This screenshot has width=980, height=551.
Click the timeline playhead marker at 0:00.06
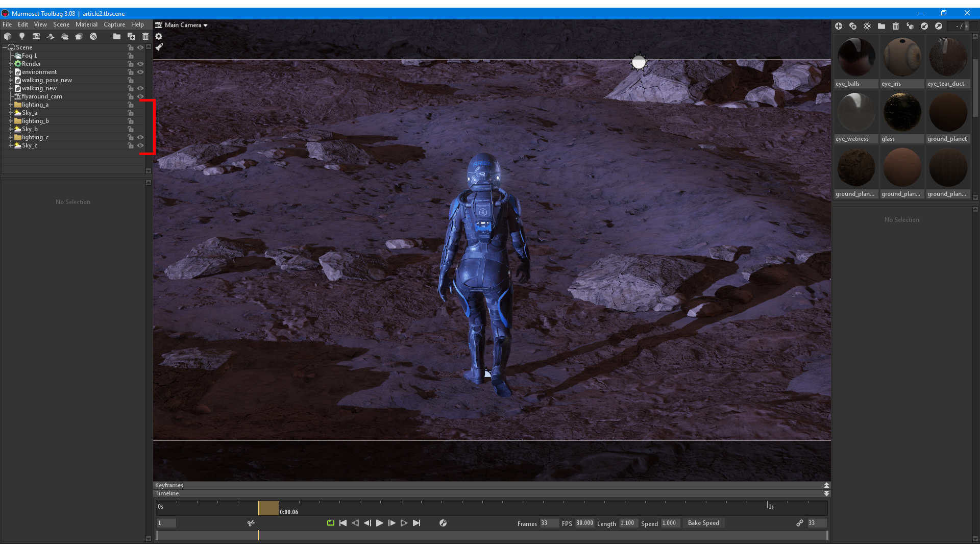268,508
